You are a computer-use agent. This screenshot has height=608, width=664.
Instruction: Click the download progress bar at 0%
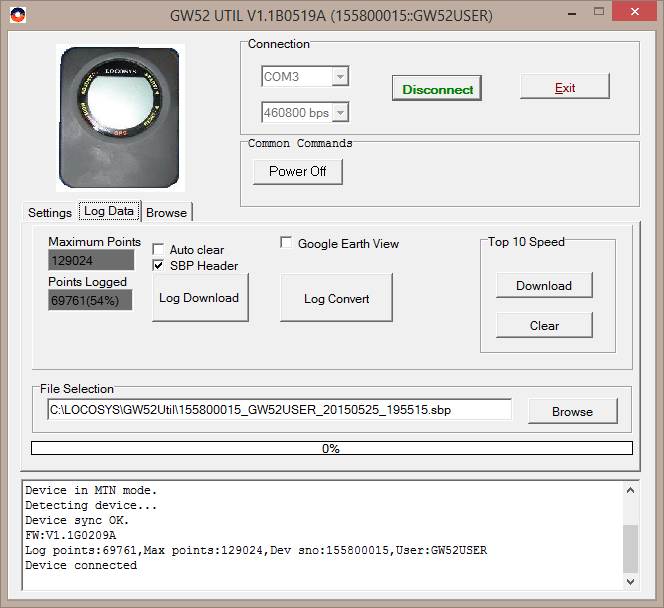(331, 448)
